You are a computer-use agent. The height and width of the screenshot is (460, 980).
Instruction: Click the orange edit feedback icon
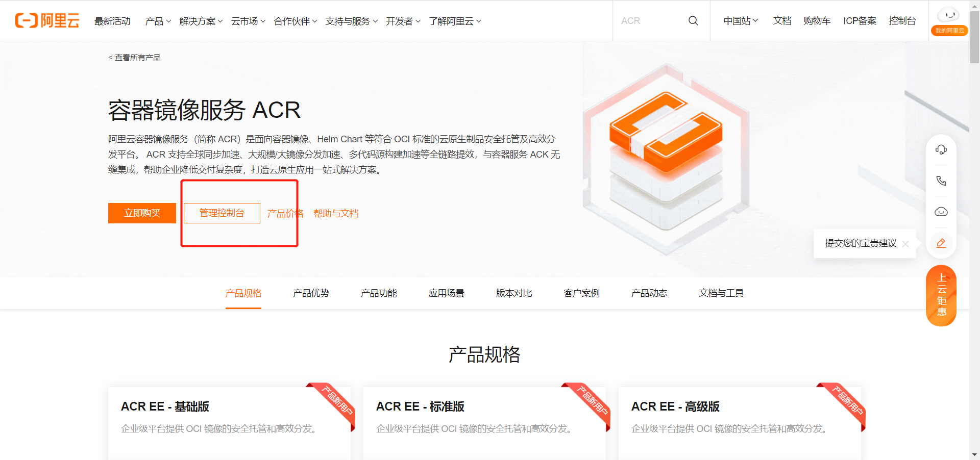(941, 243)
